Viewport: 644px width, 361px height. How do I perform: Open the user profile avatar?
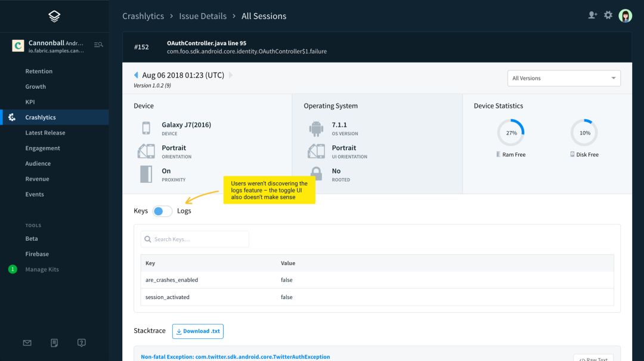click(x=625, y=16)
